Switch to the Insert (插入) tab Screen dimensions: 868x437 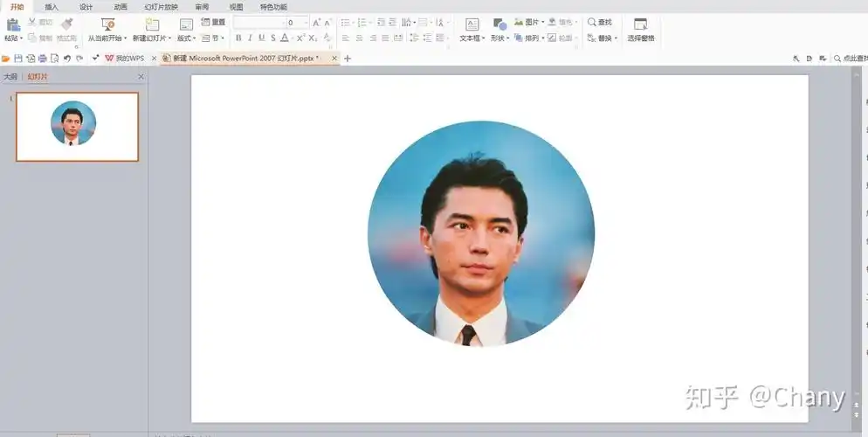(52, 6)
